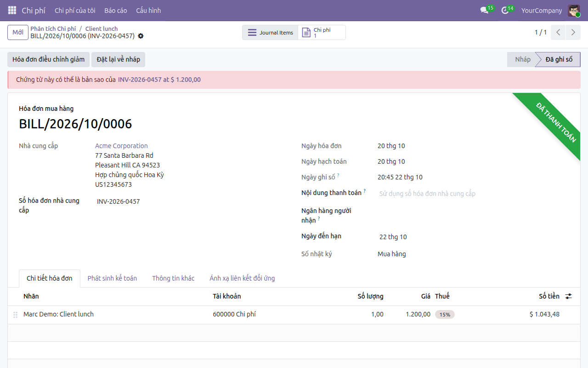Image resolution: width=588 pixels, height=368 pixels.
Task: Click the Ngày đến hạn value 22 thg 10
Action: pos(393,237)
